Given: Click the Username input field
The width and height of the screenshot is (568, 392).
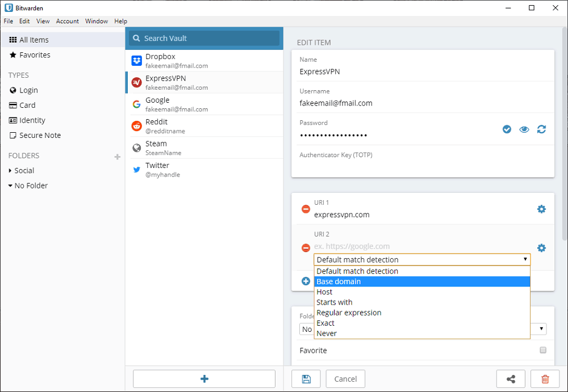Looking at the screenshot, I should pyautogui.click(x=423, y=103).
